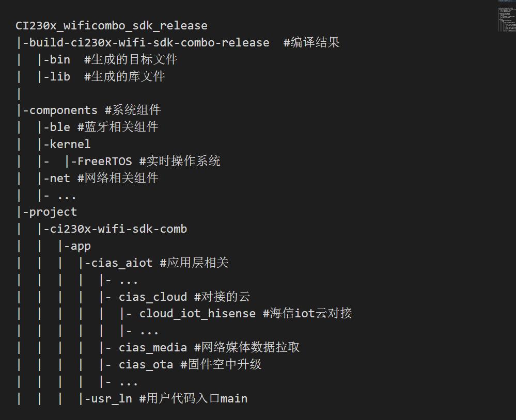Click the kernel line
This screenshot has width=516, height=420.
coord(54,144)
